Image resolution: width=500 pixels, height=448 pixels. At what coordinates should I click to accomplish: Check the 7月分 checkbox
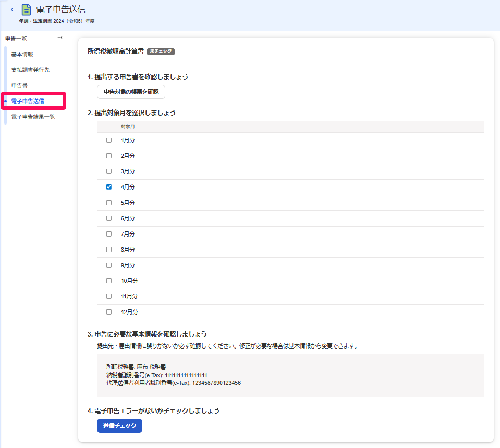(x=109, y=234)
